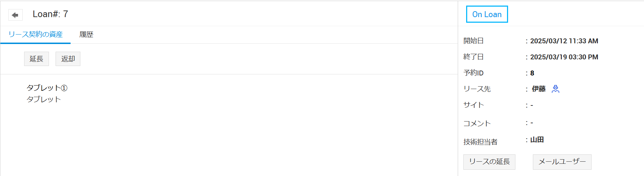Click the タブレット product type text
This screenshot has height=176, width=644.
point(44,99)
